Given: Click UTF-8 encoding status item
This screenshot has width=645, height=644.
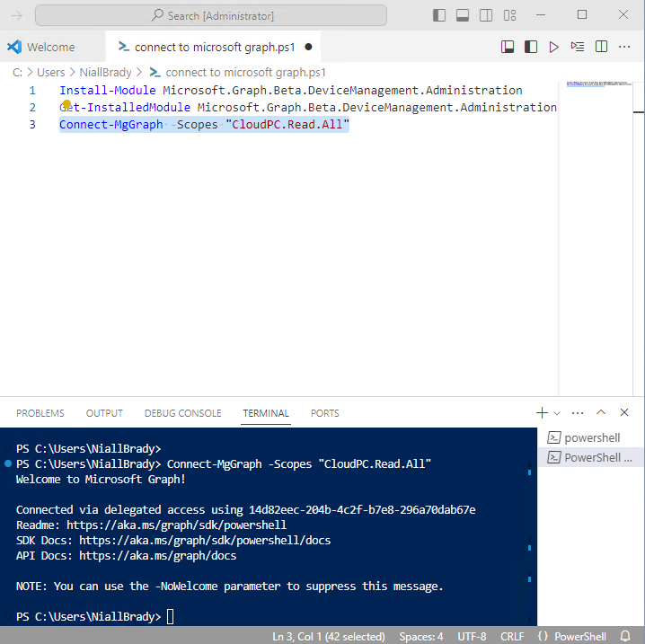Looking at the screenshot, I should coord(472,637).
